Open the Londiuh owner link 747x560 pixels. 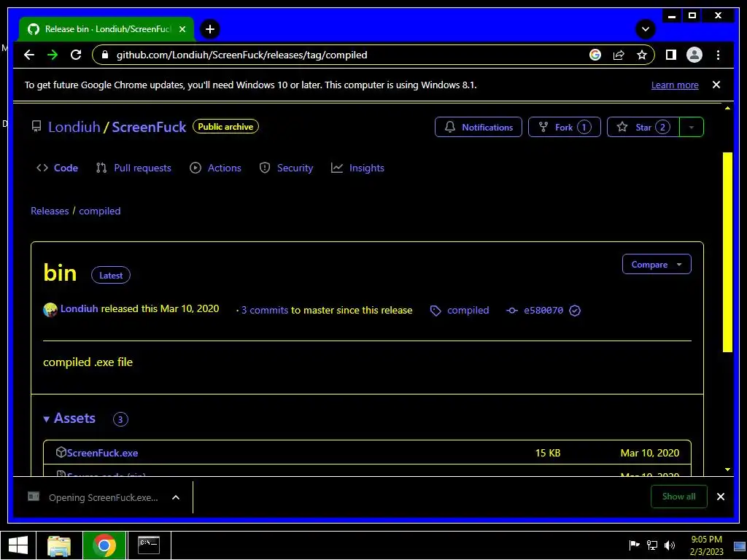(74, 127)
